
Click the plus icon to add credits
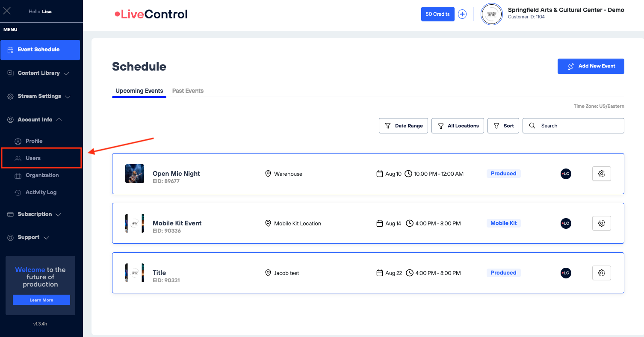pos(462,14)
